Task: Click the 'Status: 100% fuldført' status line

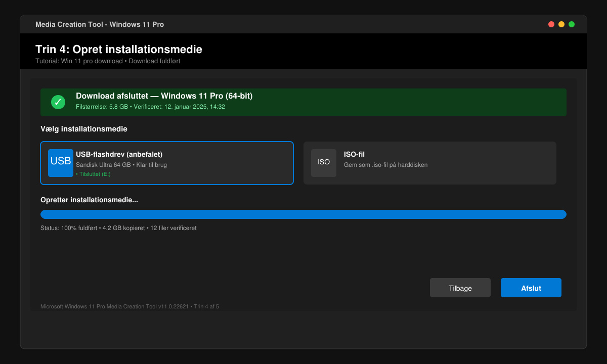Action: 118,228
